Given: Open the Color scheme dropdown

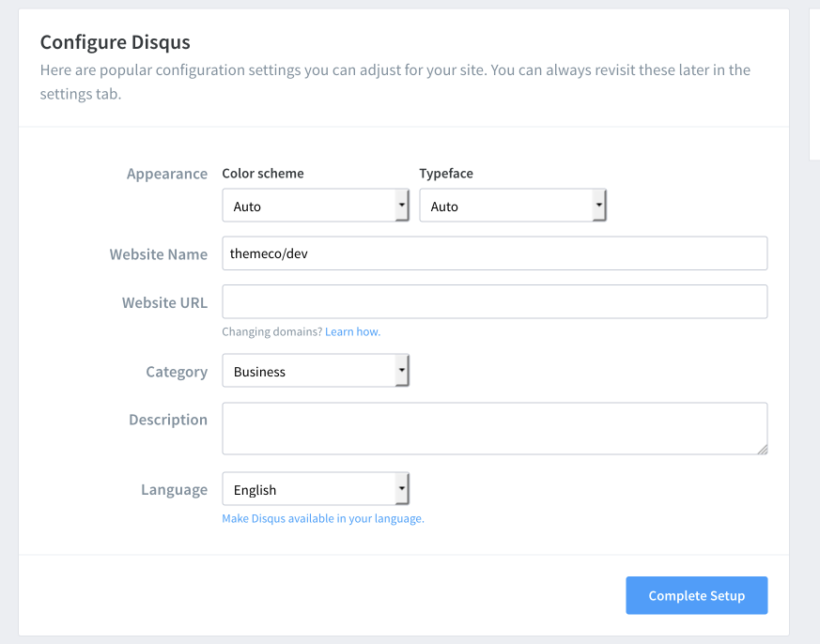Looking at the screenshot, I should 316,206.
